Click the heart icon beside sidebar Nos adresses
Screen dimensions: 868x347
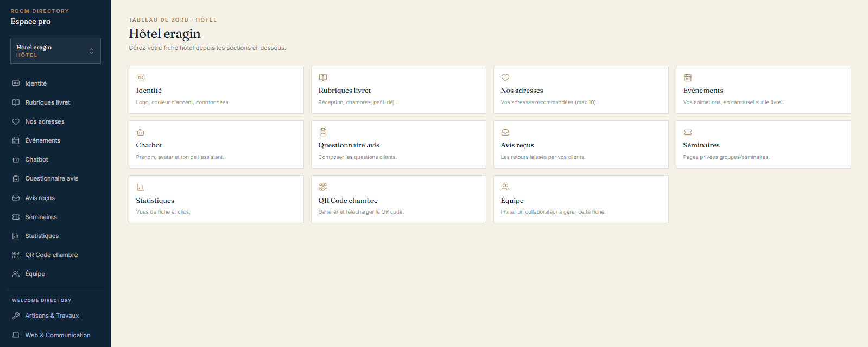[x=16, y=121]
